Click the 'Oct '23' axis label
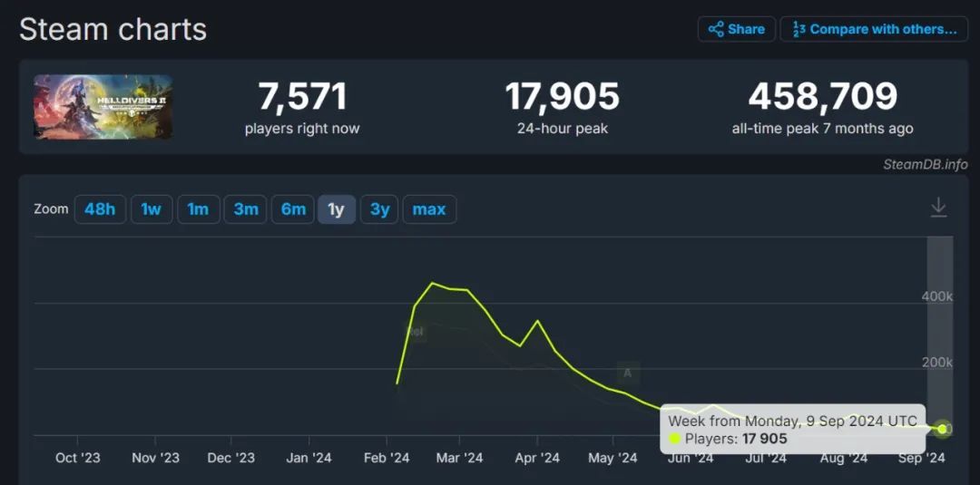Screen dimensions: 980x485 [77, 458]
